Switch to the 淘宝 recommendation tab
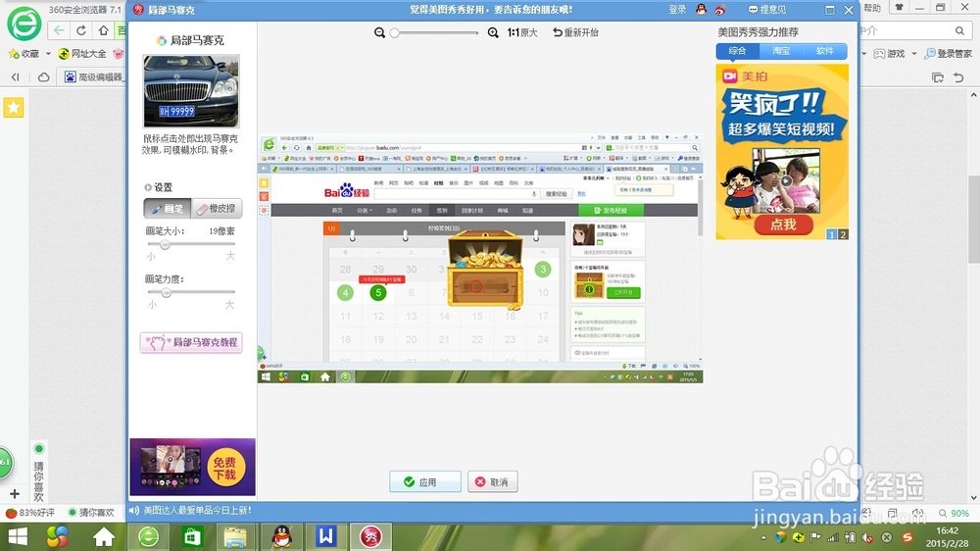The height and width of the screenshot is (551, 980). 781,51
